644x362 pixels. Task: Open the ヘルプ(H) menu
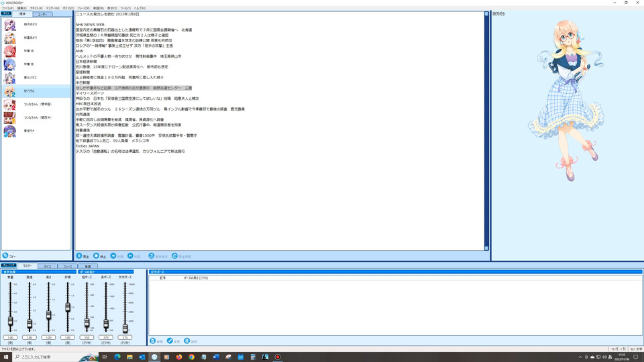point(140,8)
